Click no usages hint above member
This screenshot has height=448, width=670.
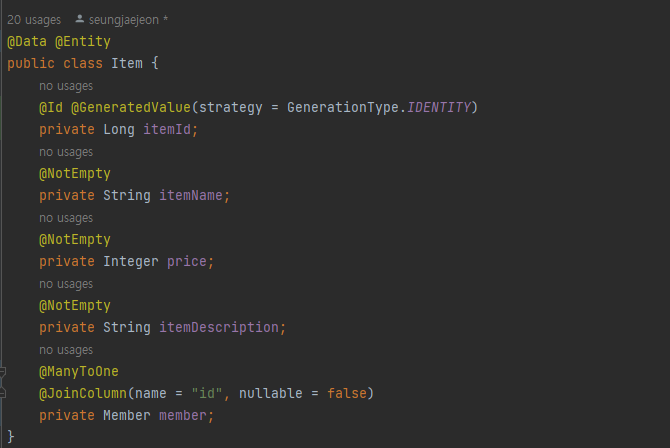pos(66,350)
